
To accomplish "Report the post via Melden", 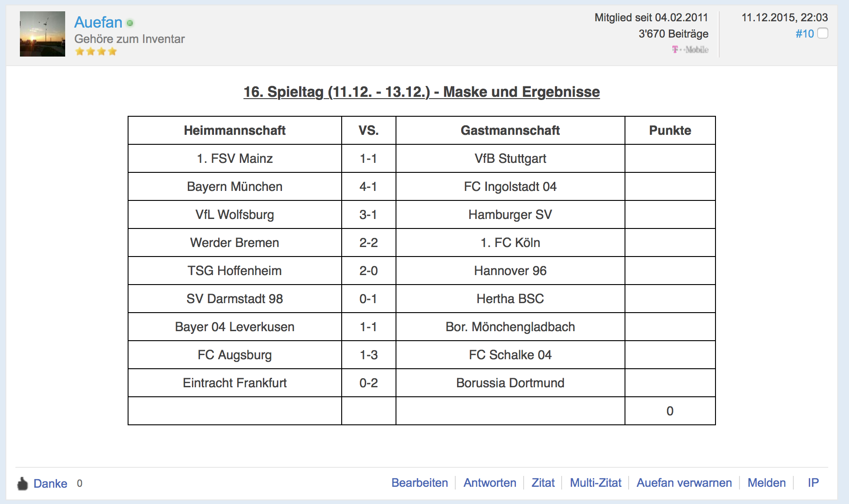I will coord(767,483).
